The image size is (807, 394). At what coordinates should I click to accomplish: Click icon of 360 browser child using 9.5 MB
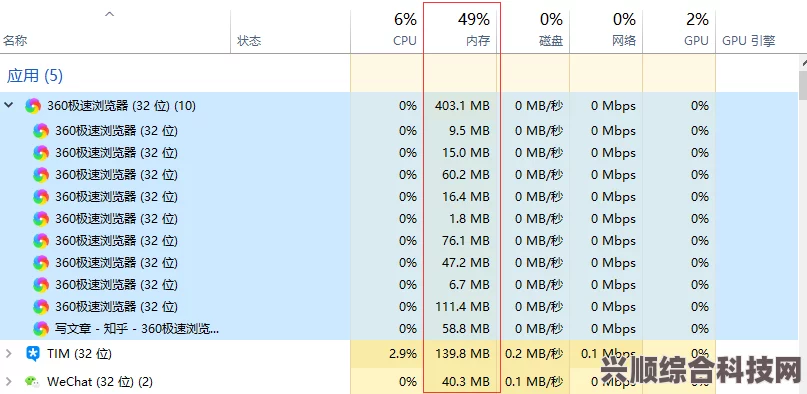41,131
